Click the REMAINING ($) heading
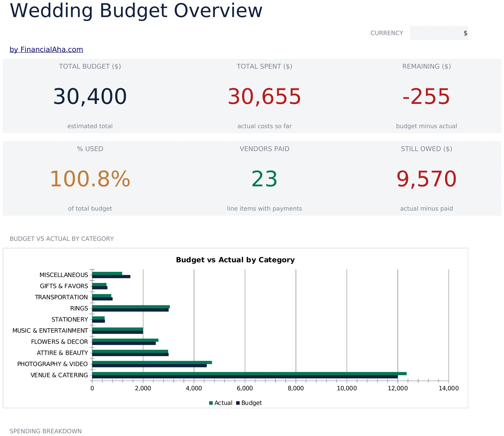The image size is (504, 436). click(426, 66)
